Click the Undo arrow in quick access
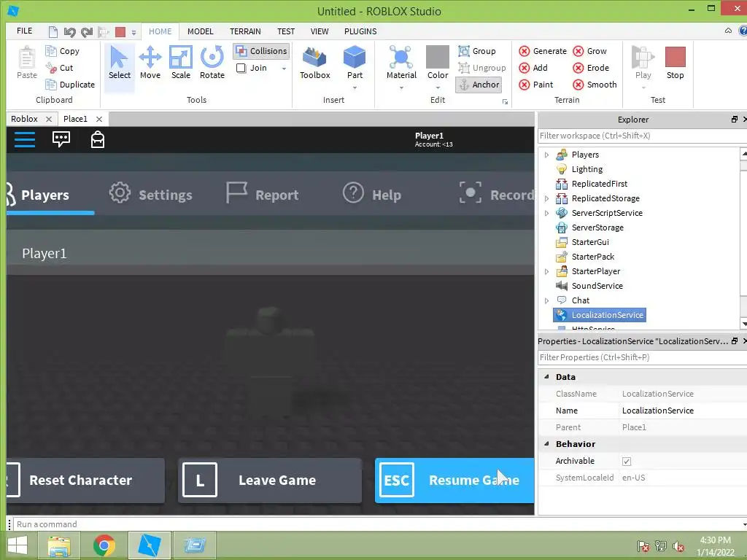This screenshot has height=560, width=747. pos(69,32)
